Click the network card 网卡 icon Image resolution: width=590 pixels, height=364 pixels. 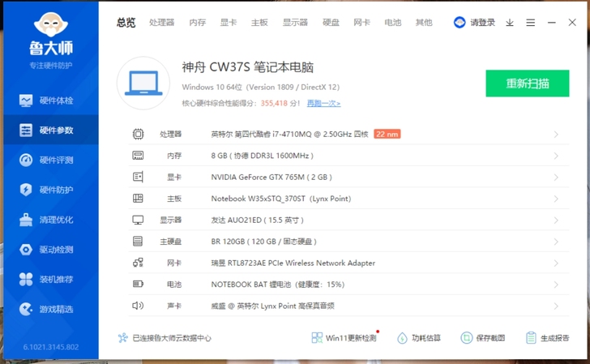[x=138, y=263]
